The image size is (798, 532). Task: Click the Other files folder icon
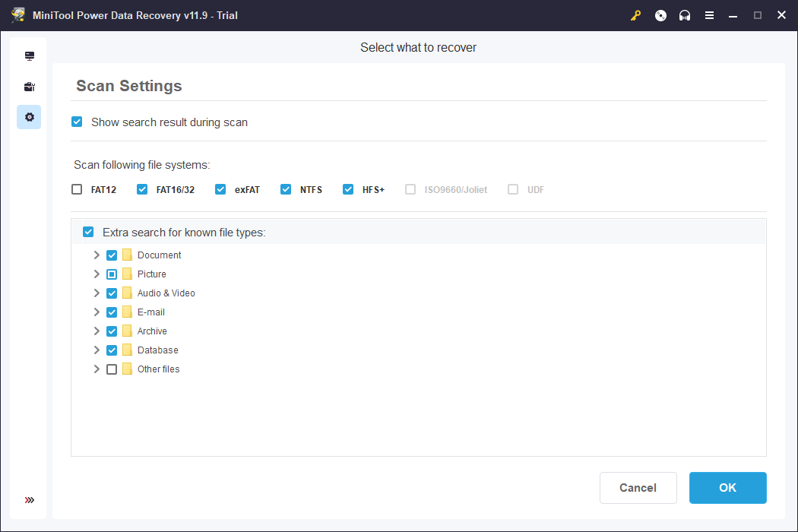127,369
